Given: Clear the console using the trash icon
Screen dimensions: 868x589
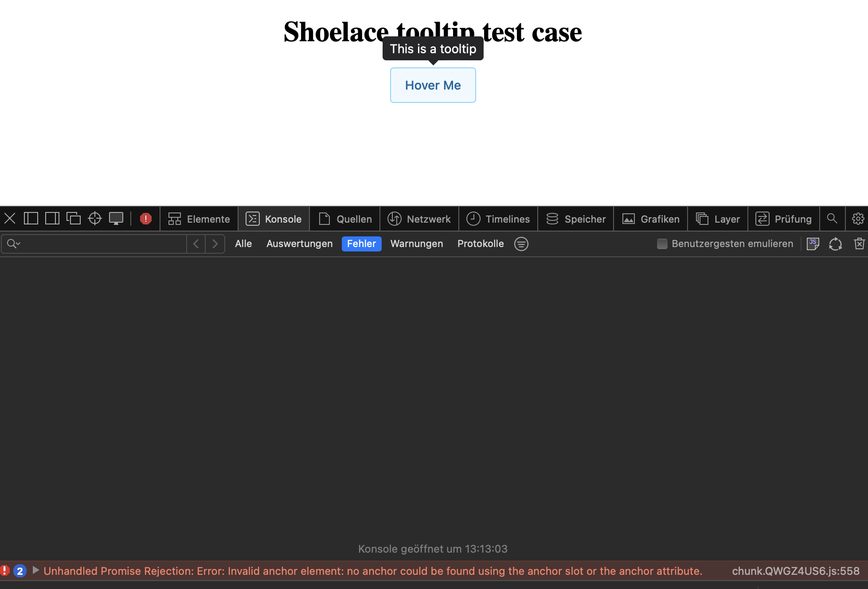Looking at the screenshot, I should [x=860, y=243].
